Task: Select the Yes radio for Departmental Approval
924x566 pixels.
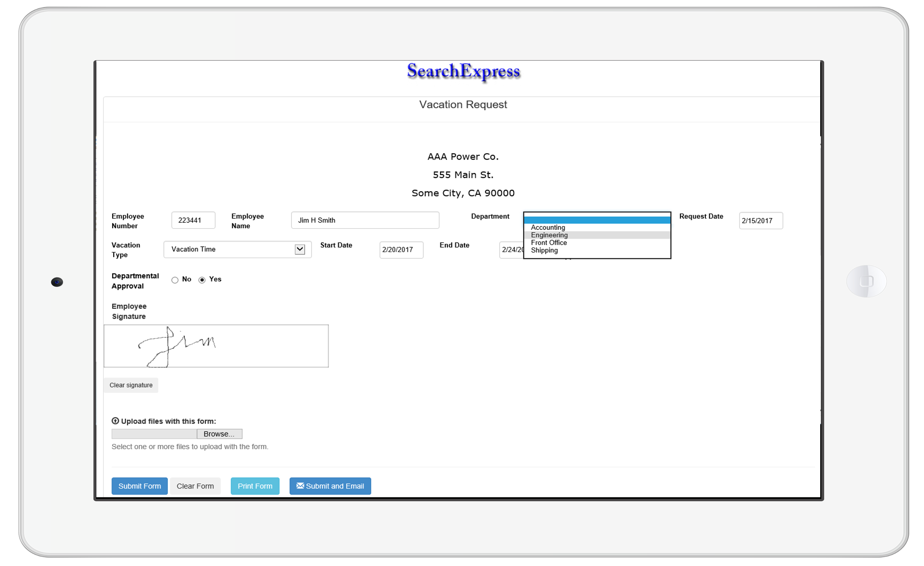Action: tap(202, 280)
